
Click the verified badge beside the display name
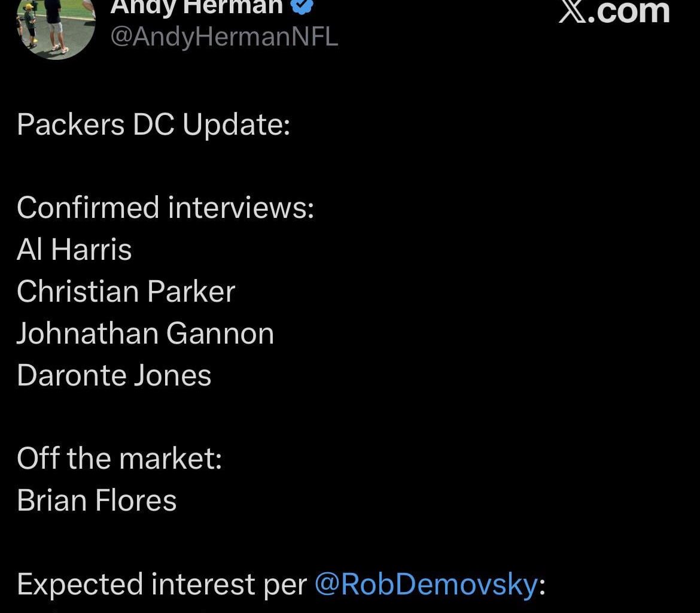click(300, 7)
